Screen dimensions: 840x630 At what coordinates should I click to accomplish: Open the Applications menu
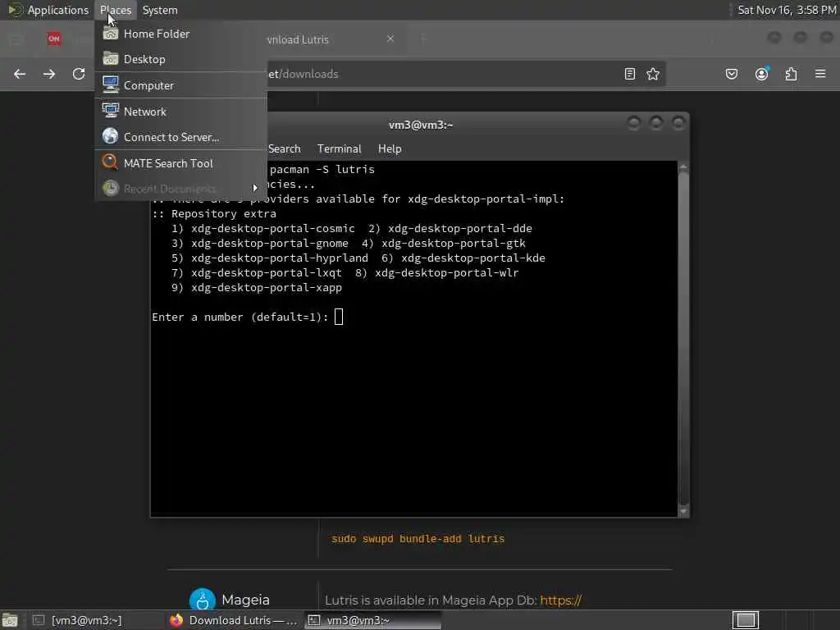click(x=58, y=10)
